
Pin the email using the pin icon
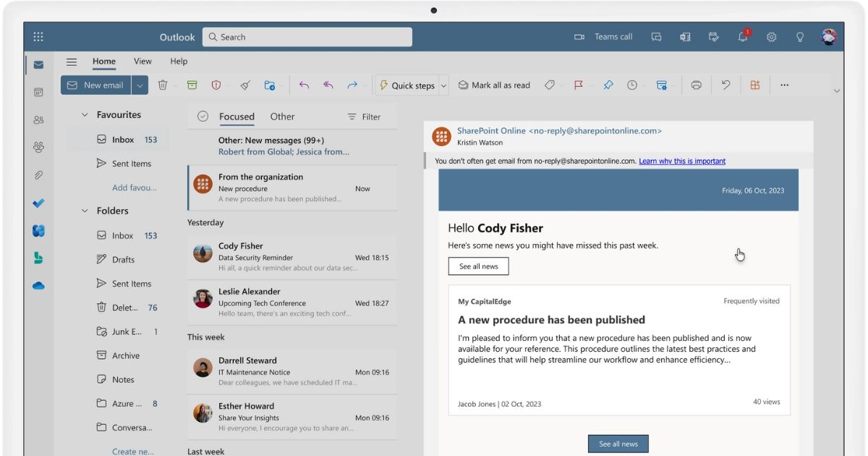pyautogui.click(x=608, y=85)
